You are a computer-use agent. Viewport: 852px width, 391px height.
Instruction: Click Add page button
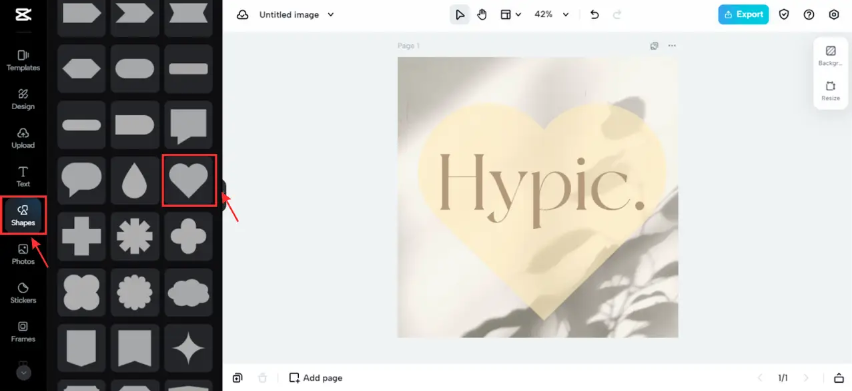point(316,377)
